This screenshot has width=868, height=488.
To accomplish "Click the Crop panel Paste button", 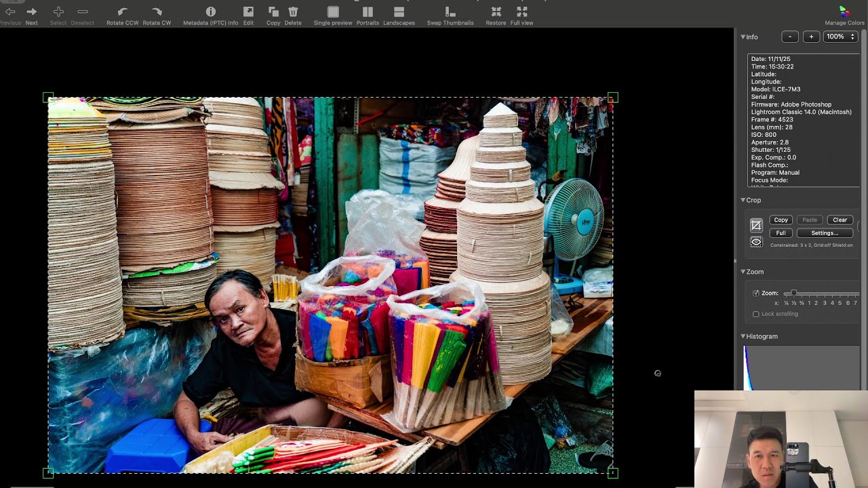I will (x=810, y=220).
